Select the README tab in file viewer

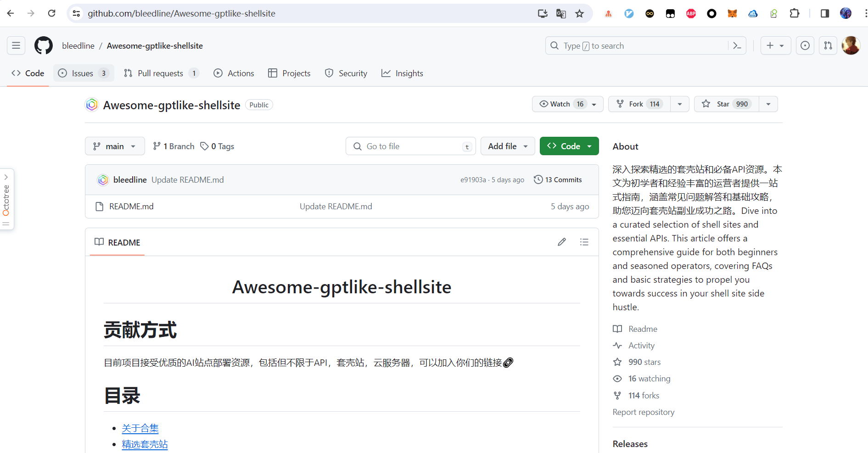[118, 242]
